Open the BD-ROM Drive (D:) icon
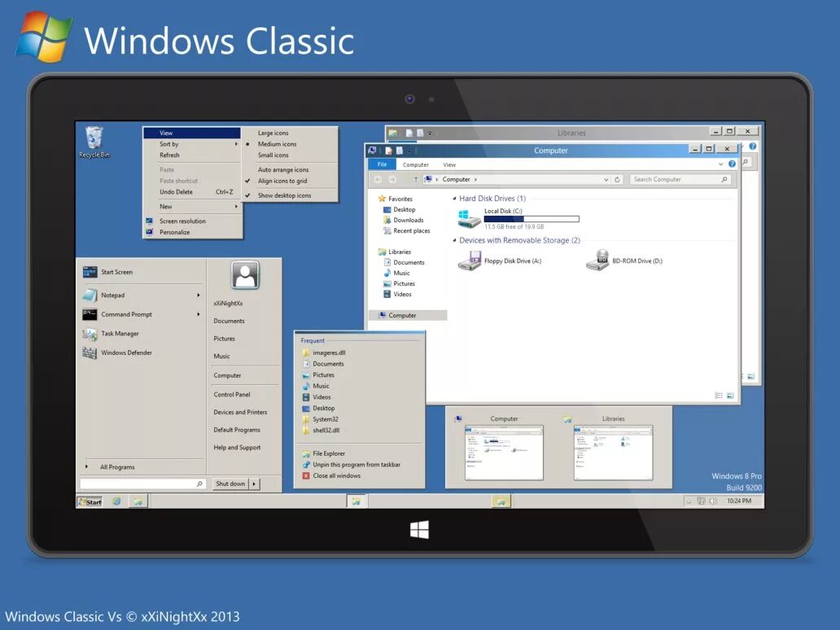840x630 pixels. click(598, 261)
